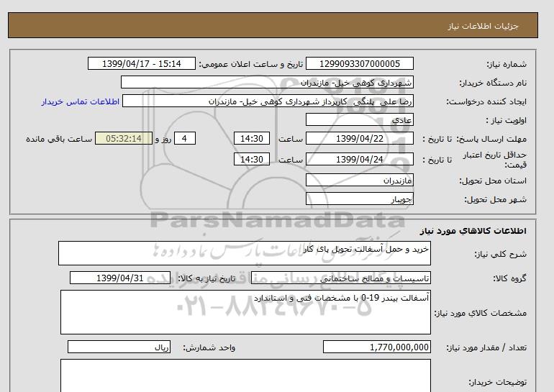Click the response deadline date 1399/04/22
Image resolution: width=554 pixels, height=392 pixels.
pos(359,138)
